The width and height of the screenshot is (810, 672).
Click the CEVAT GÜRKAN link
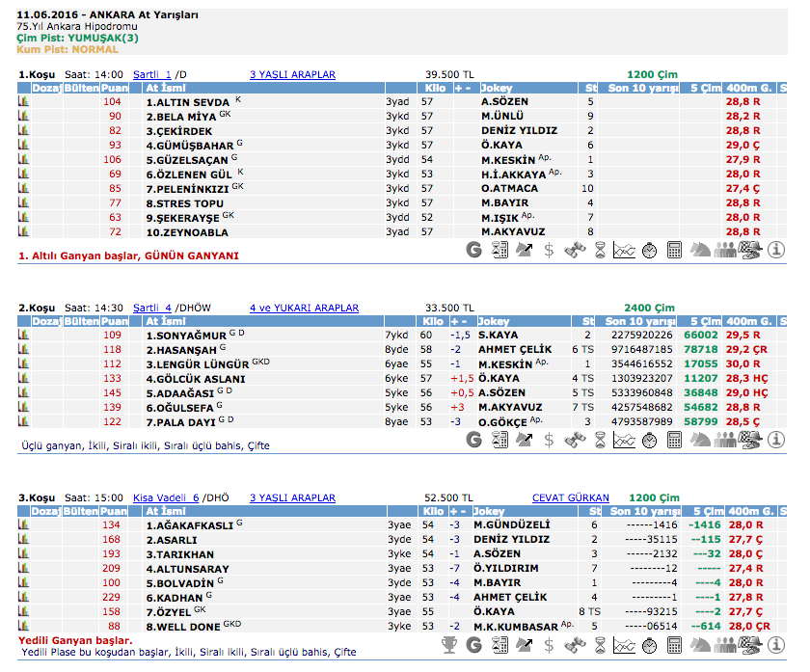570,497
